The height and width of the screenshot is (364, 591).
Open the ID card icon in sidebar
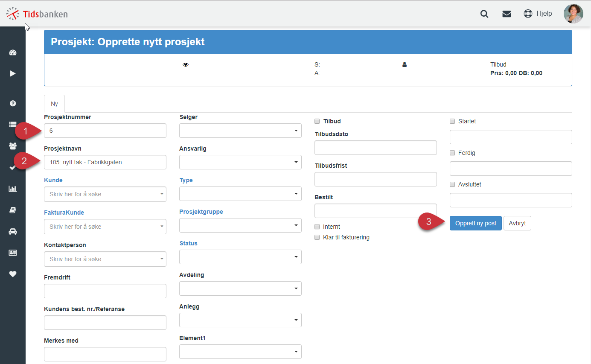point(13,253)
